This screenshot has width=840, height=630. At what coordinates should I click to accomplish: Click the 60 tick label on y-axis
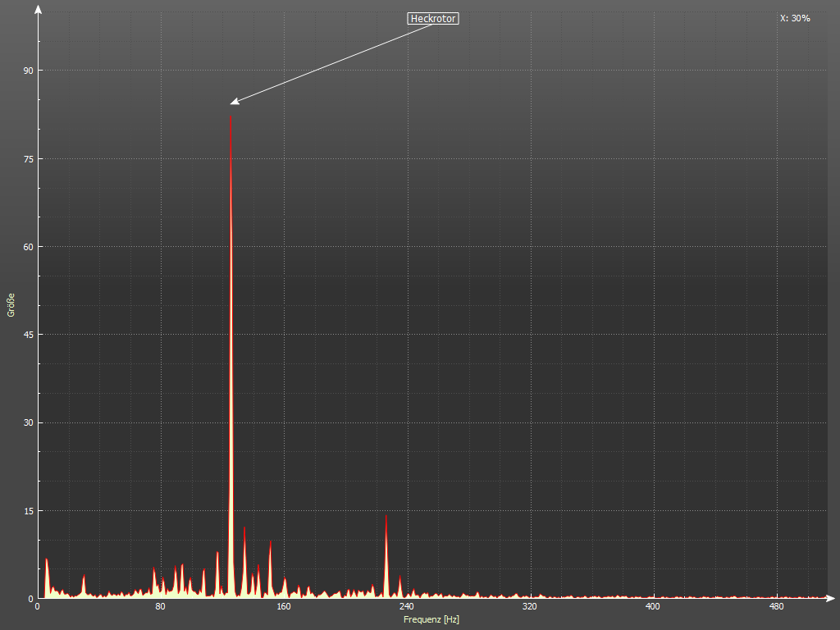(28, 247)
